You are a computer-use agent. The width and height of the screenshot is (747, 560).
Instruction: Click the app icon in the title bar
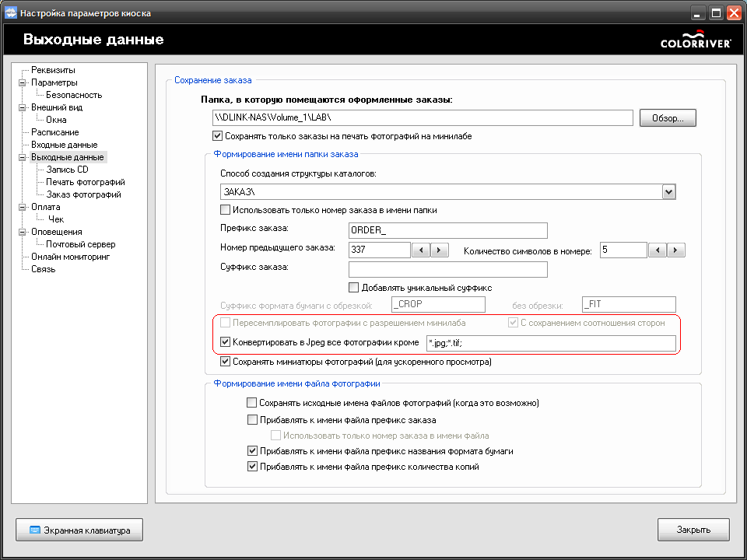(11, 12)
